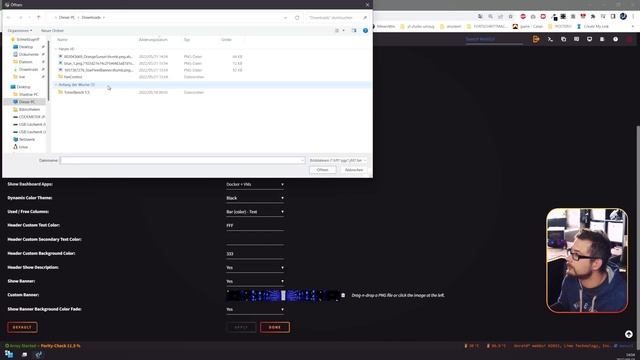Click the back-to-top arrow circle
The image size is (640, 360).
629,334
